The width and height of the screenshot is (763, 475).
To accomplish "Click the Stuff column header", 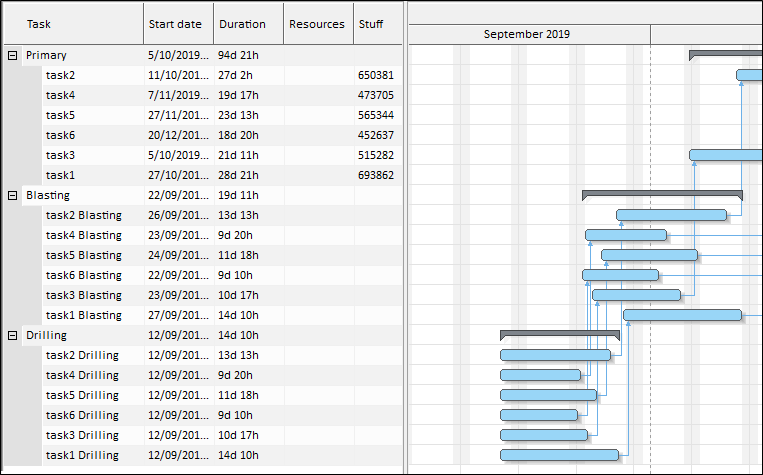I will [x=378, y=24].
